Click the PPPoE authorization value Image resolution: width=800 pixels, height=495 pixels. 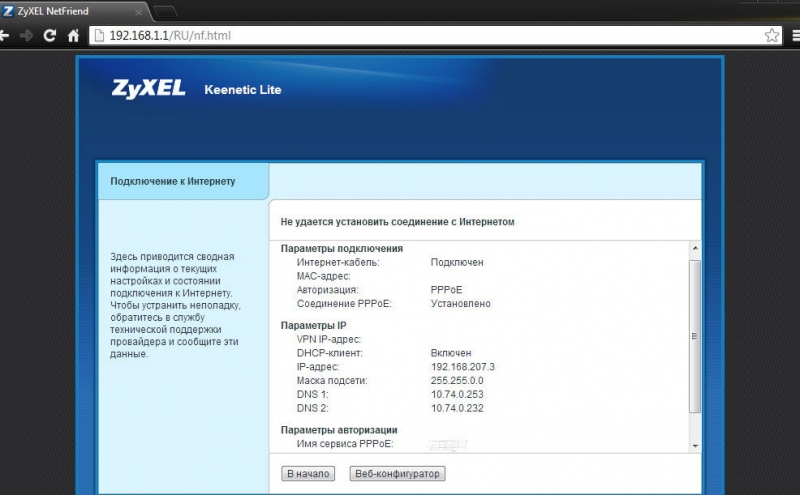coord(446,290)
